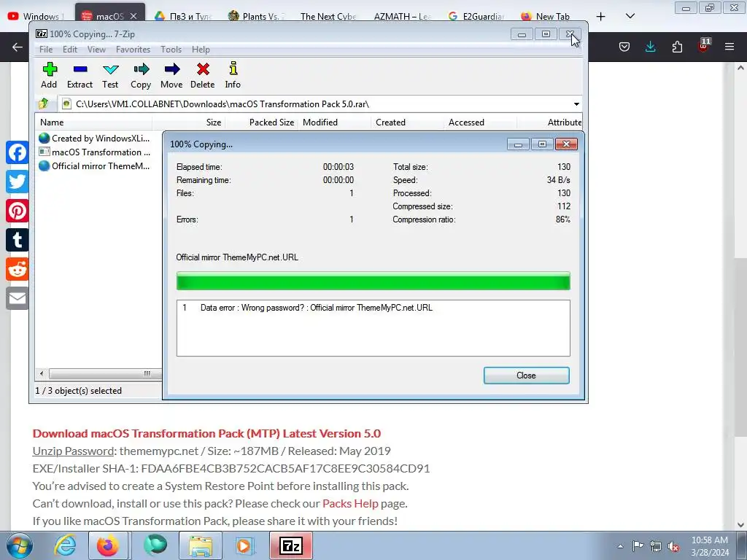Image resolution: width=747 pixels, height=560 pixels.
Task: Show hidden system tray icons
Action: tap(620, 547)
